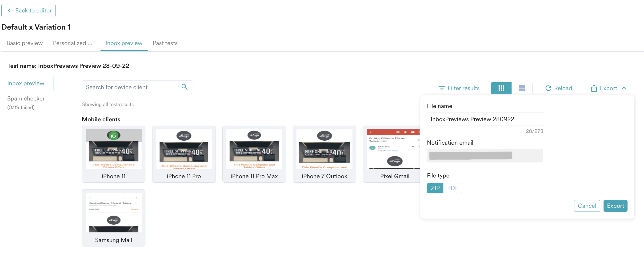Confirm with teal Export button
Image resolution: width=644 pixels, height=254 pixels.
615,206
